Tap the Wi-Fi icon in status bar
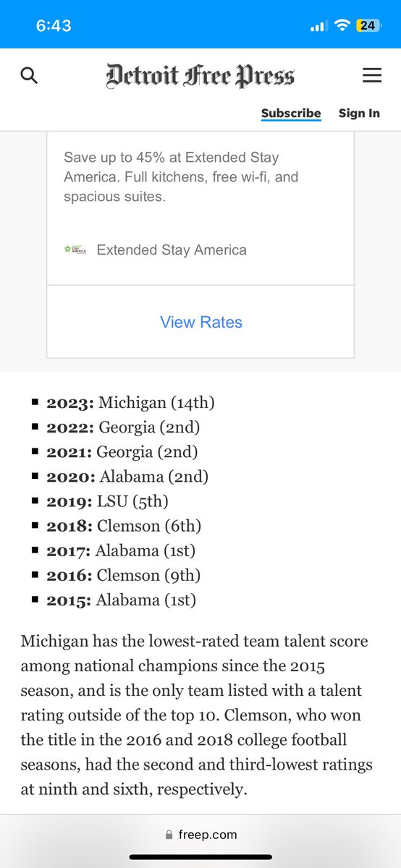Viewport: 401px width, 868px height. [342, 25]
